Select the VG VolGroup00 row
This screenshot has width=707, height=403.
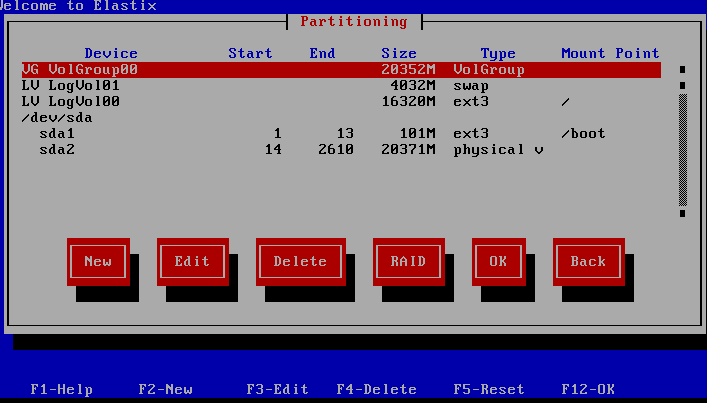(341, 70)
